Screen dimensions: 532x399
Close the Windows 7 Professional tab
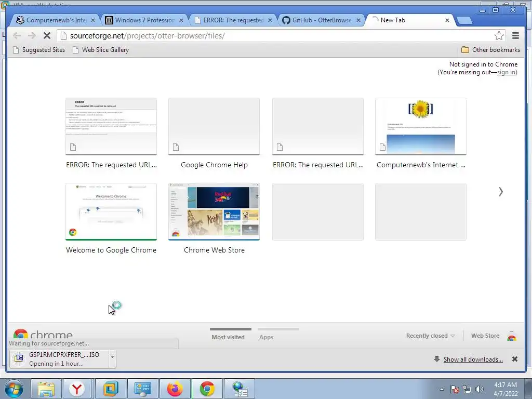pos(181,20)
